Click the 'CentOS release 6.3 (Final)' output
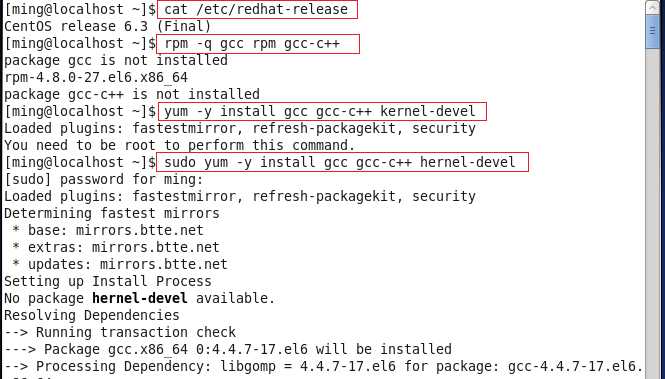Viewport: 665px width, 379px height. pos(107,27)
